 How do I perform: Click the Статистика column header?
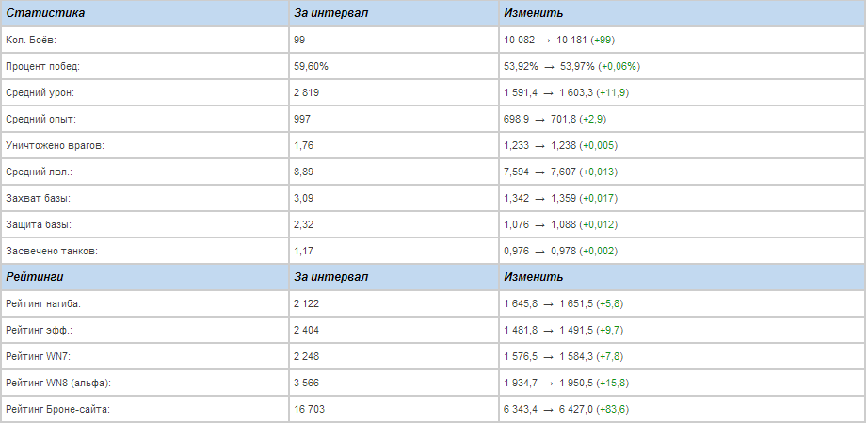click(45, 14)
